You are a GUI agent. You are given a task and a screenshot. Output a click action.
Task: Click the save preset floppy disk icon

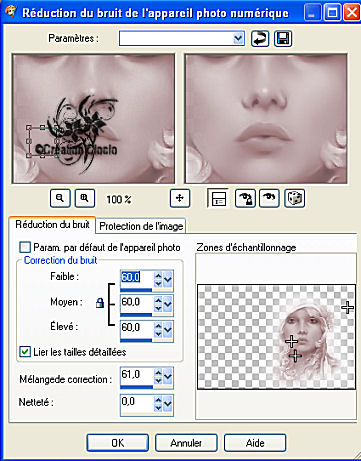point(283,39)
